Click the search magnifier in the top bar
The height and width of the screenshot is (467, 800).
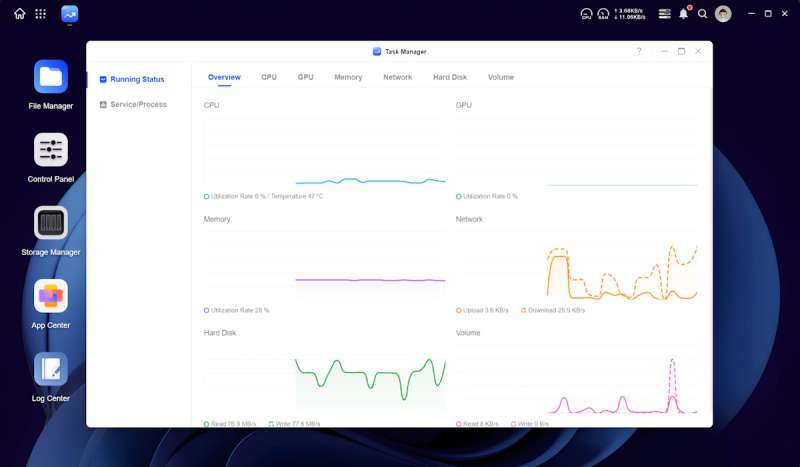tap(703, 14)
